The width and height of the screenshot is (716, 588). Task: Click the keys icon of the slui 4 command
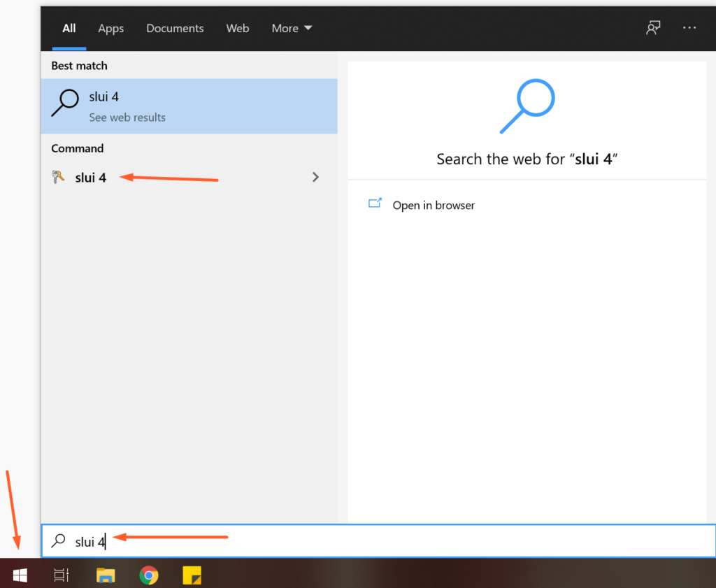(x=58, y=177)
